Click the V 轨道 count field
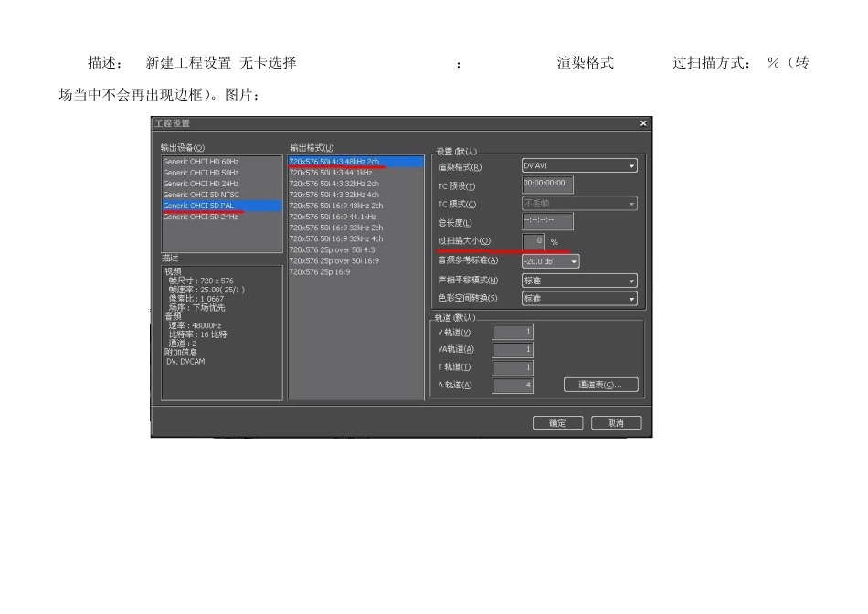The height and width of the screenshot is (614, 868). coord(513,332)
